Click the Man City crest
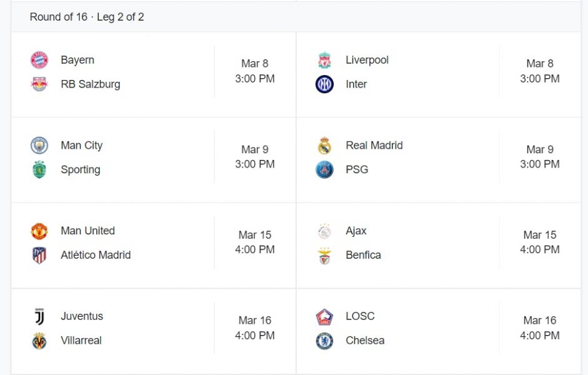 (39, 146)
